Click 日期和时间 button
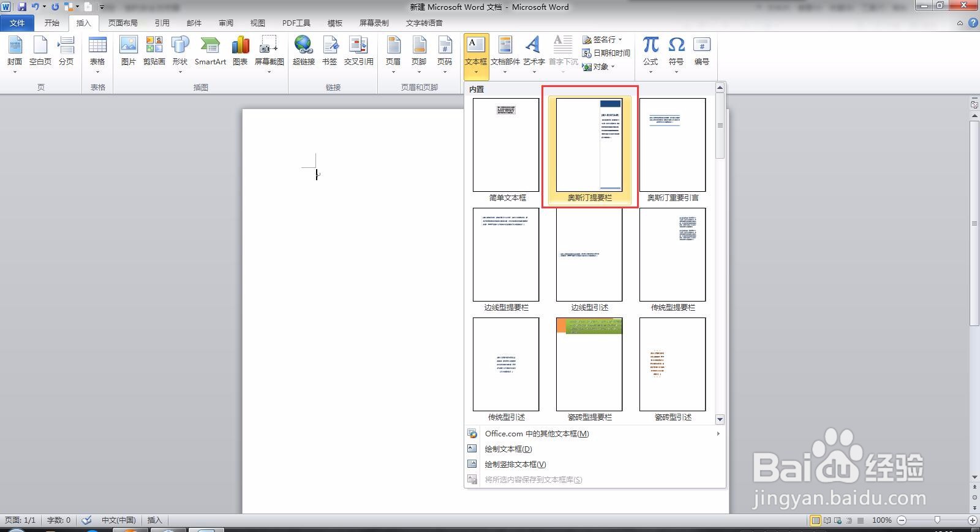980x532 pixels. [606, 53]
